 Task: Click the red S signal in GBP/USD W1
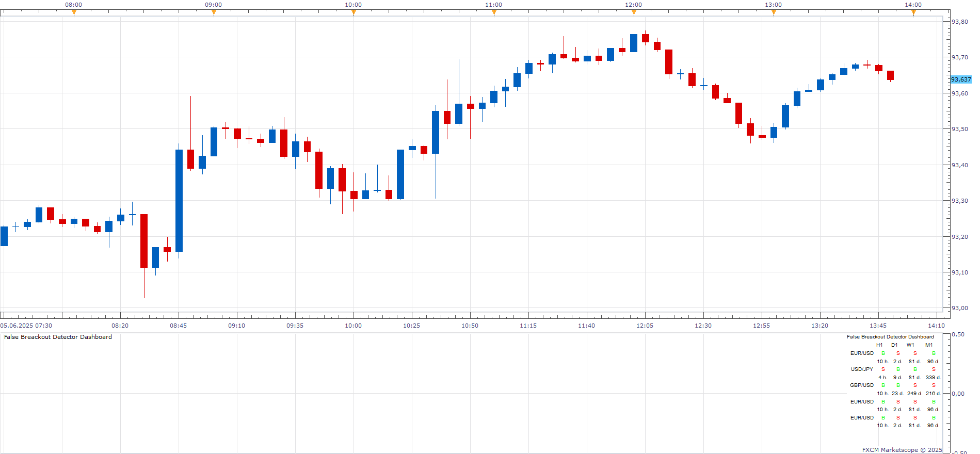point(915,385)
